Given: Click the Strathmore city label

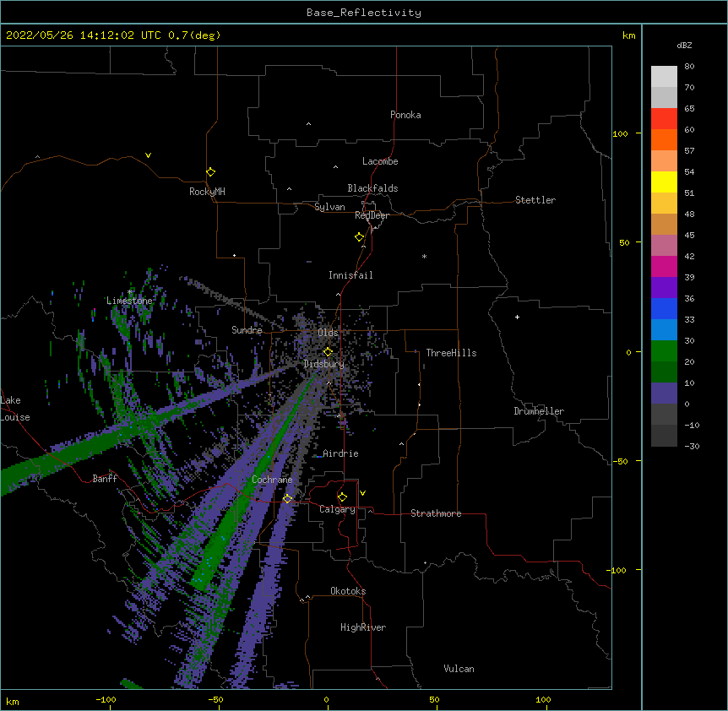Looking at the screenshot, I should (436, 513).
